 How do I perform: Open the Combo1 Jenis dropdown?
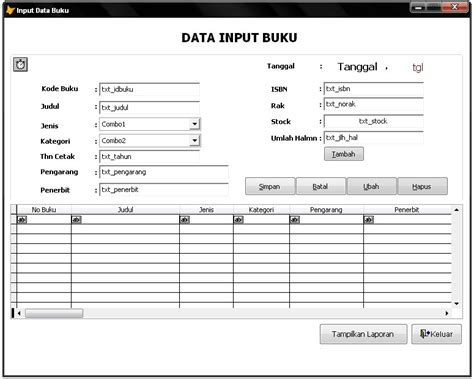click(194, 124)
